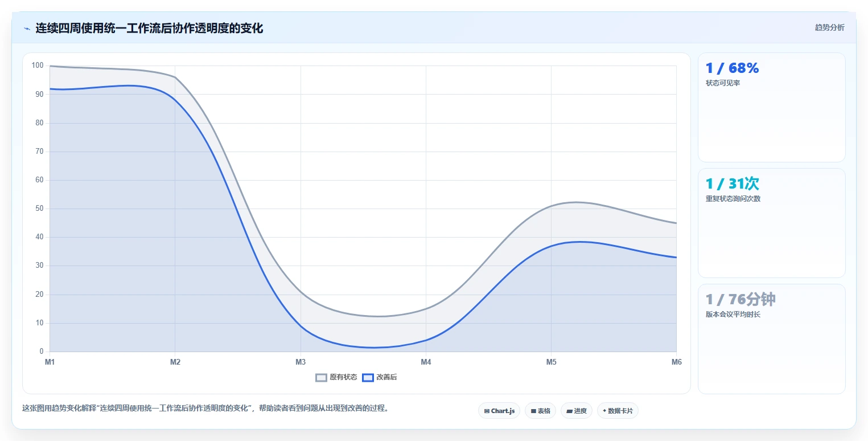The image size is (868, 441).
Task: Click the 改善后 blue legend swatch
Action: click(x=368, y=377)
